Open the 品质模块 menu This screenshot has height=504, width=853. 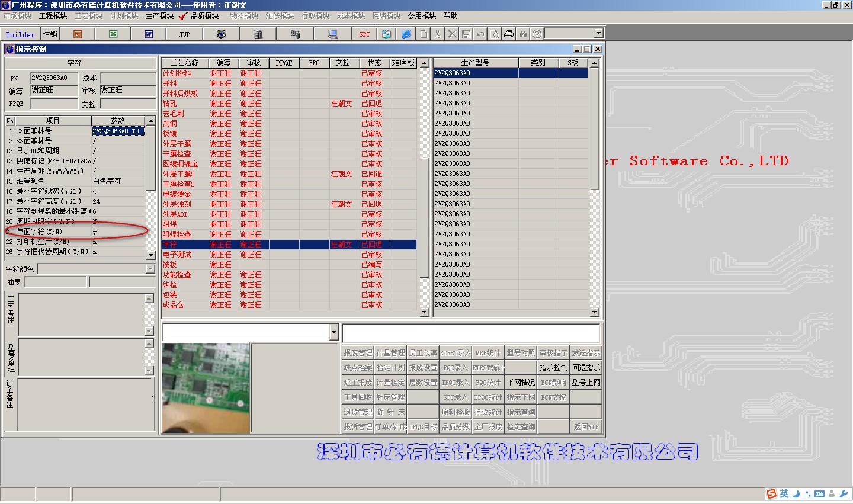coord(204,16)
